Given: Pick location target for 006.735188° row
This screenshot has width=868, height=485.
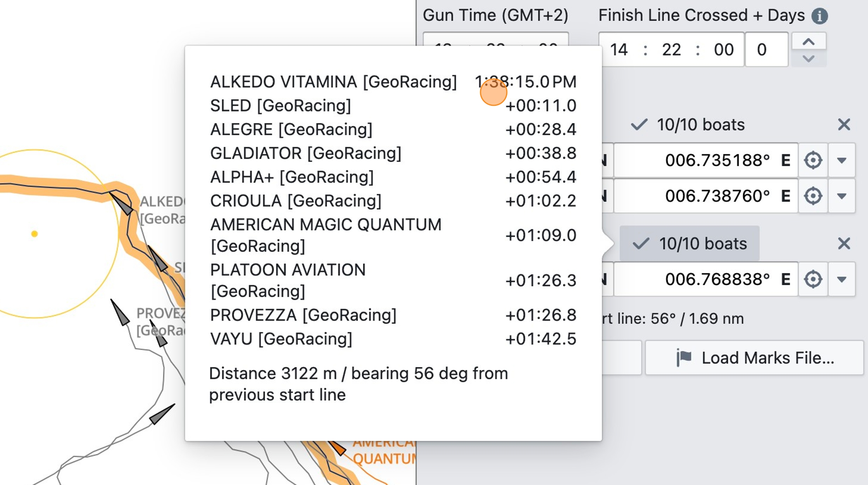Looking at the screenshot, I should pos(813,160).
